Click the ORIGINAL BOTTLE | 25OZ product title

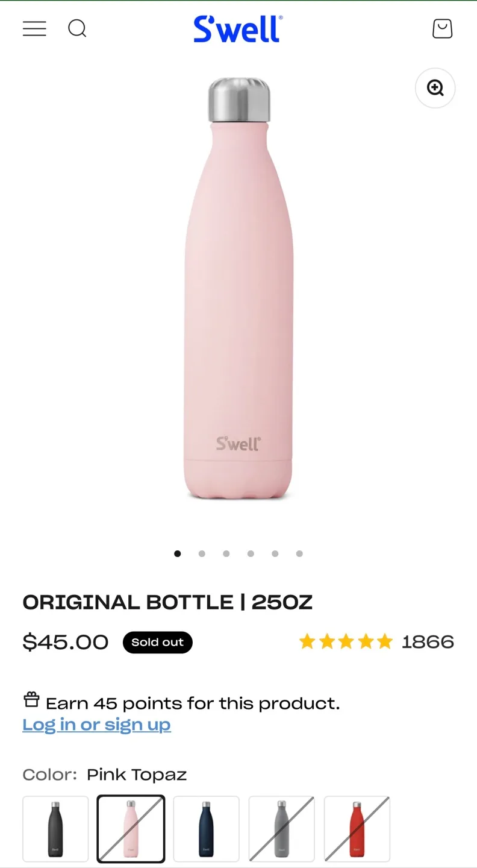pos(168,601)
